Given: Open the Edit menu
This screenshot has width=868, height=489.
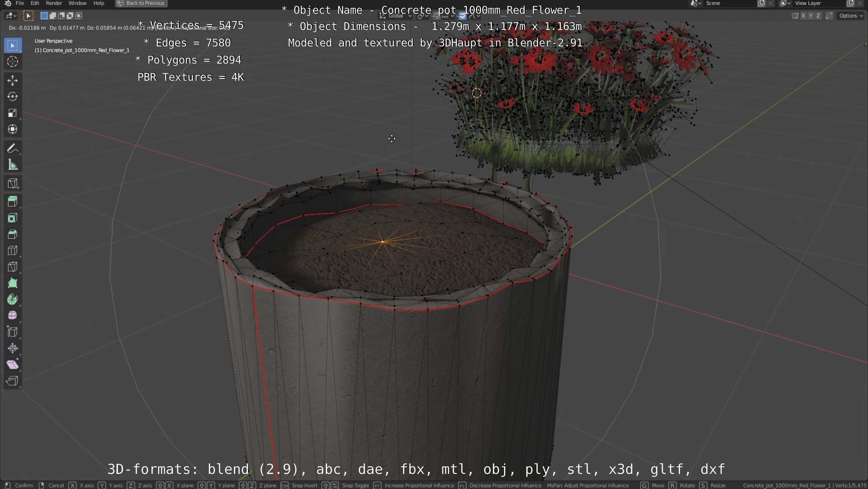Looking at the screenshot, I should click(x=35, y=3).
